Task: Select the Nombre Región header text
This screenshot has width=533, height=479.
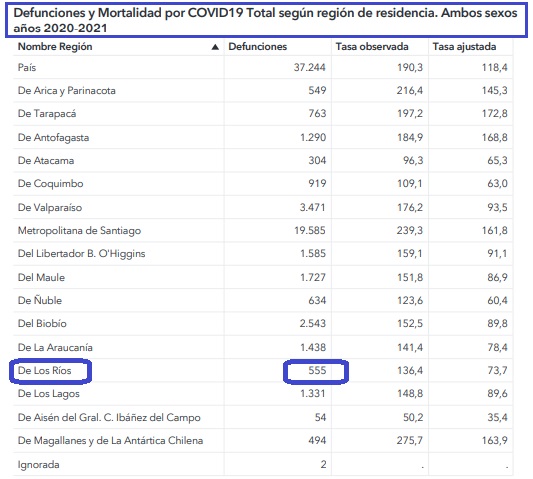Action: click(x=55, y=47)
